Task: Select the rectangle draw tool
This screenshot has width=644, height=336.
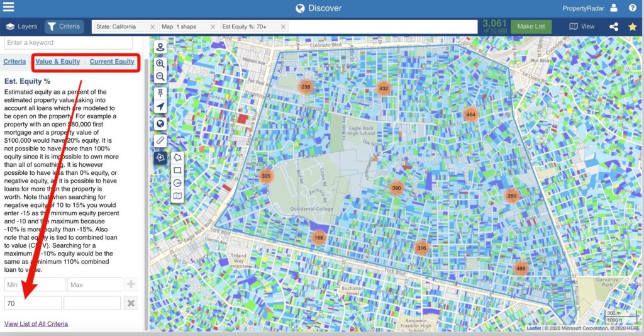Action: point(177,170)
